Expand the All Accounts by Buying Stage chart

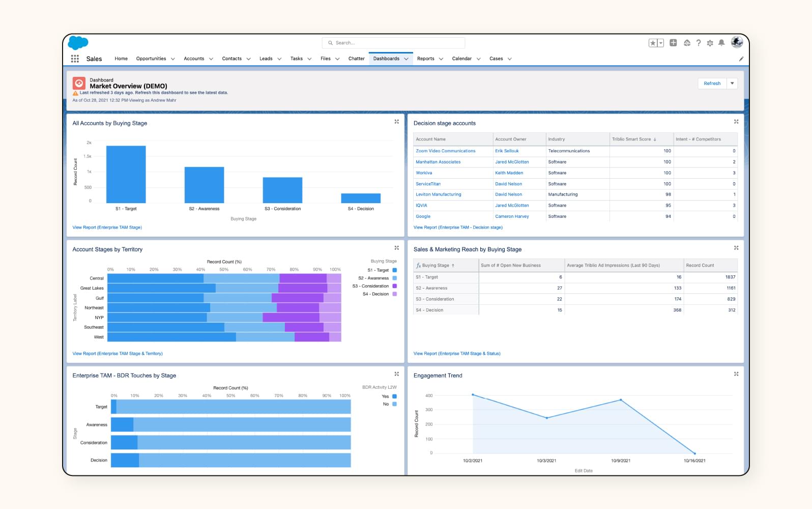point(397,122)
